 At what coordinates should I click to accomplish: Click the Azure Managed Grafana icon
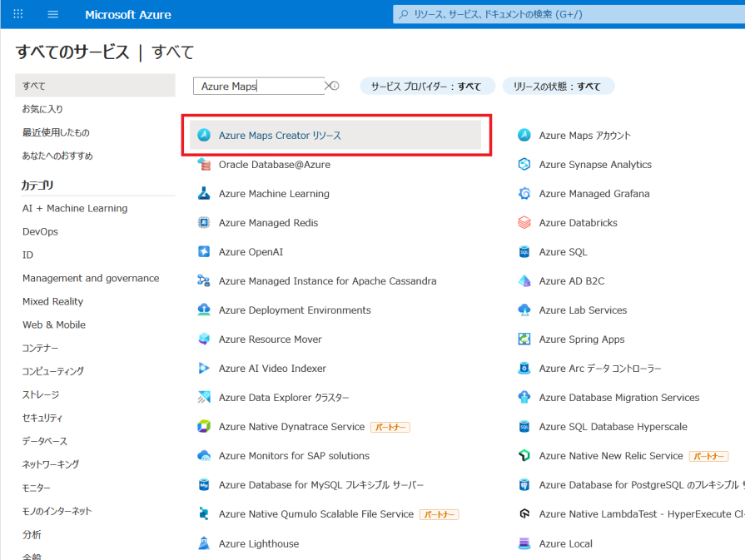(x=524, y=193)
